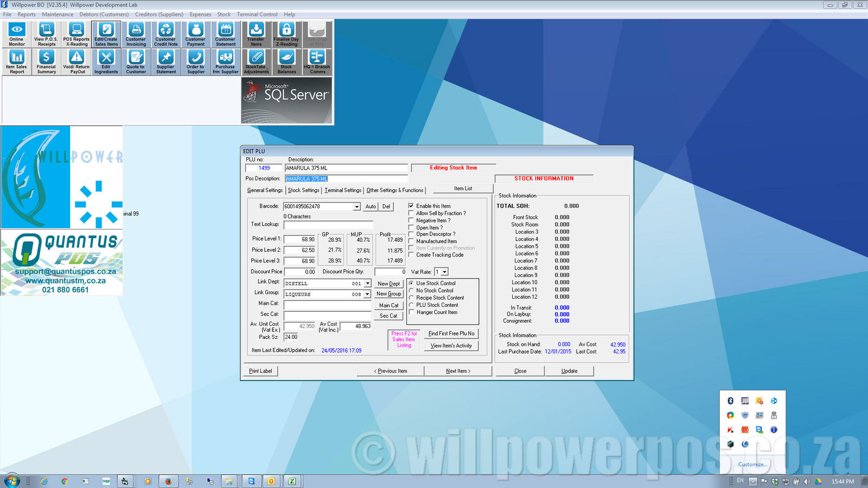
Task: Click the Update button
Action: pyautogui.click(x=569, y=371)
